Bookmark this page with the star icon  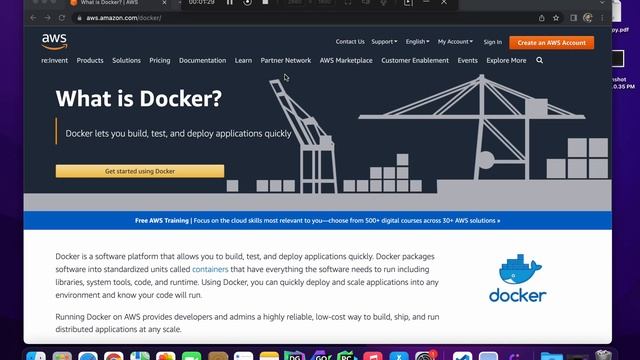pyautogui.click(x=556, y=18)
